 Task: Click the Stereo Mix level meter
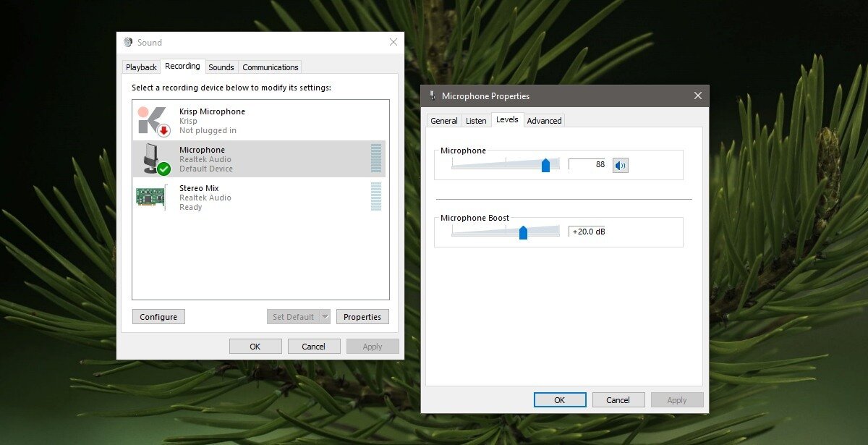pos(376,197)
